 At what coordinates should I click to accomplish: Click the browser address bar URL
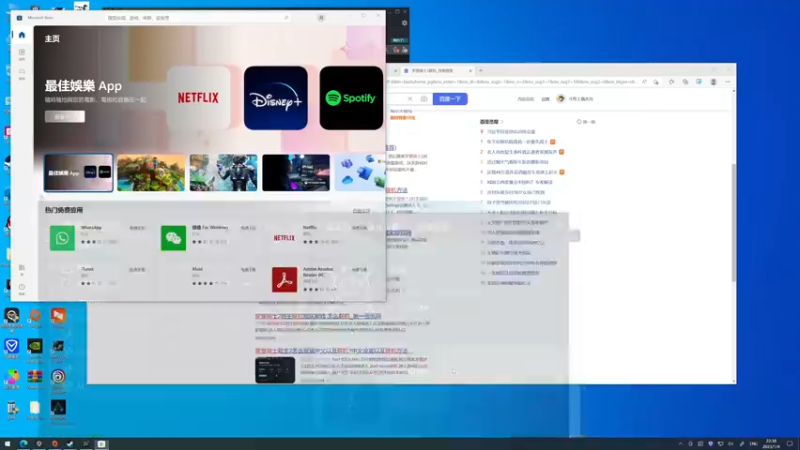512,82
